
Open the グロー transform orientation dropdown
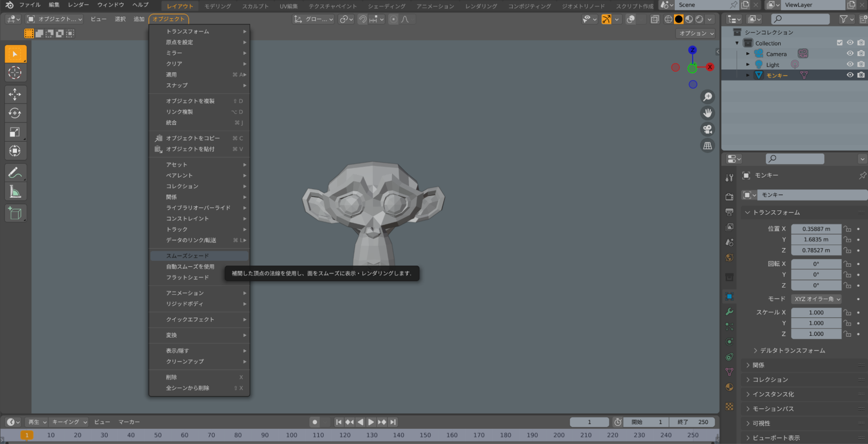coord(313,19)
